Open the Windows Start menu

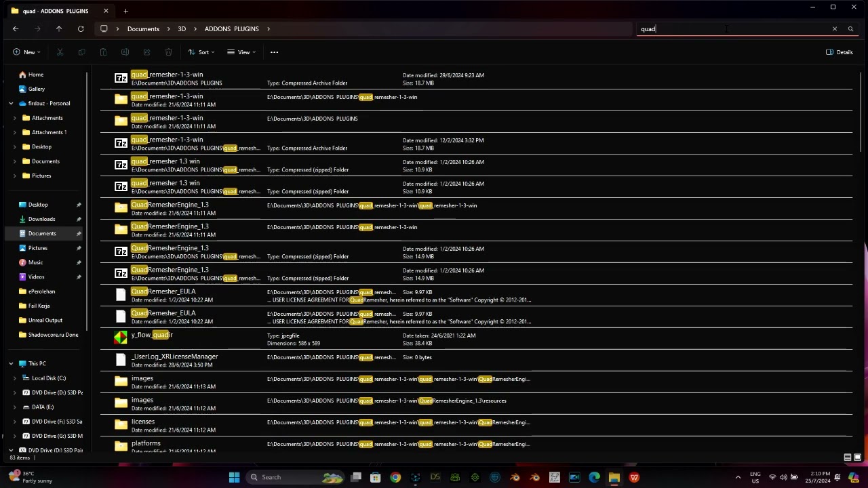coord(234,477)
